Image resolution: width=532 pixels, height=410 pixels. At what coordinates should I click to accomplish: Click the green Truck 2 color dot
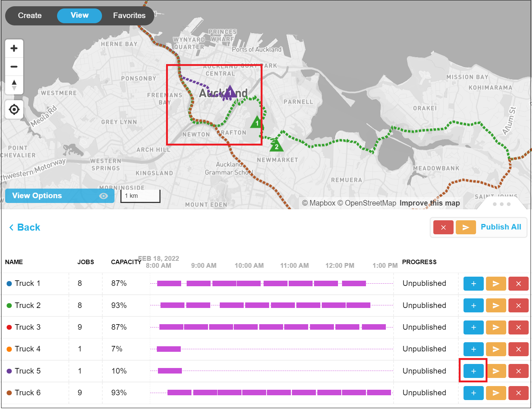coord(9,306)
